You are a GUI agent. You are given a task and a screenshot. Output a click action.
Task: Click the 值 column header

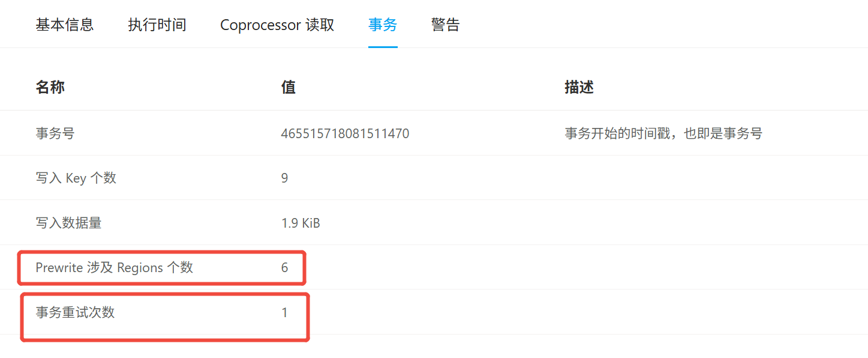(289, 88)
